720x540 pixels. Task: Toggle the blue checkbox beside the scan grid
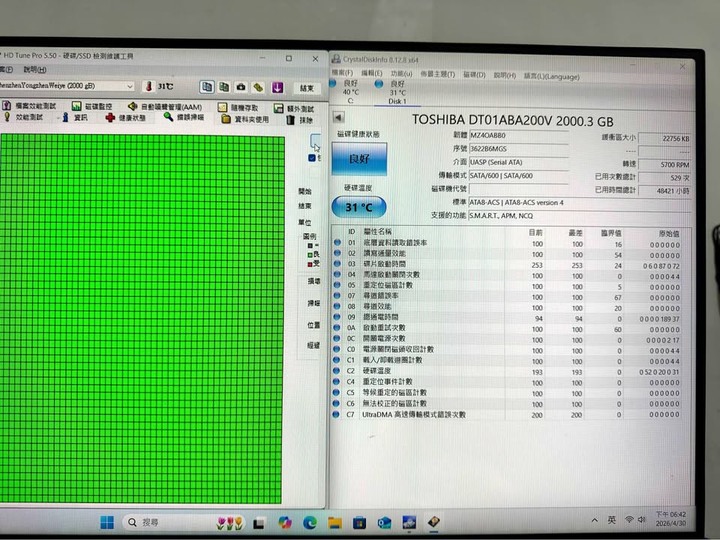312,158
